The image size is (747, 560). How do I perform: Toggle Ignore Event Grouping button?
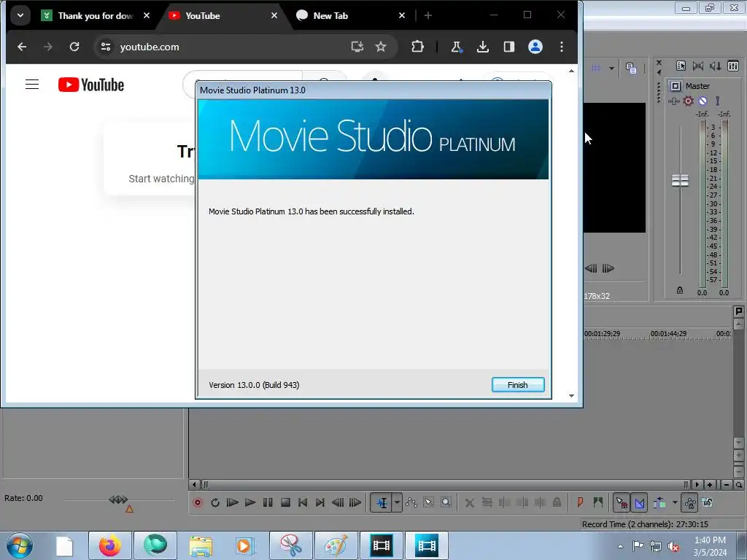point(708,502)
